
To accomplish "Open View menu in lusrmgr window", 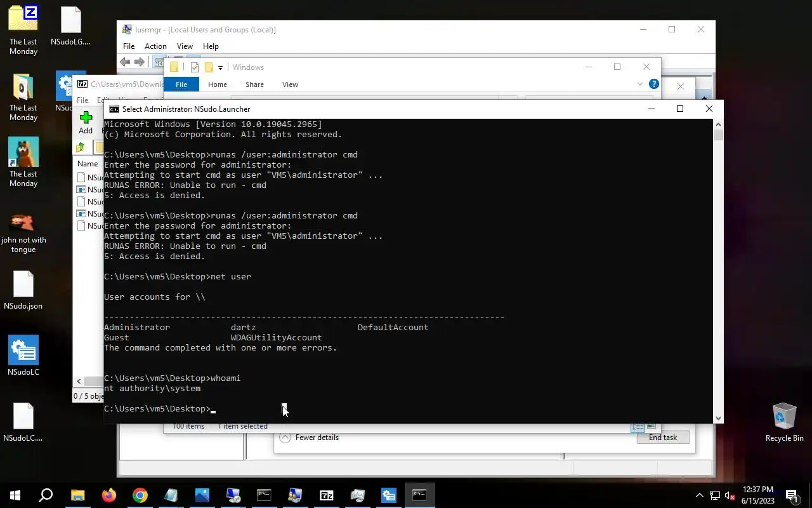I will point(185,46).
